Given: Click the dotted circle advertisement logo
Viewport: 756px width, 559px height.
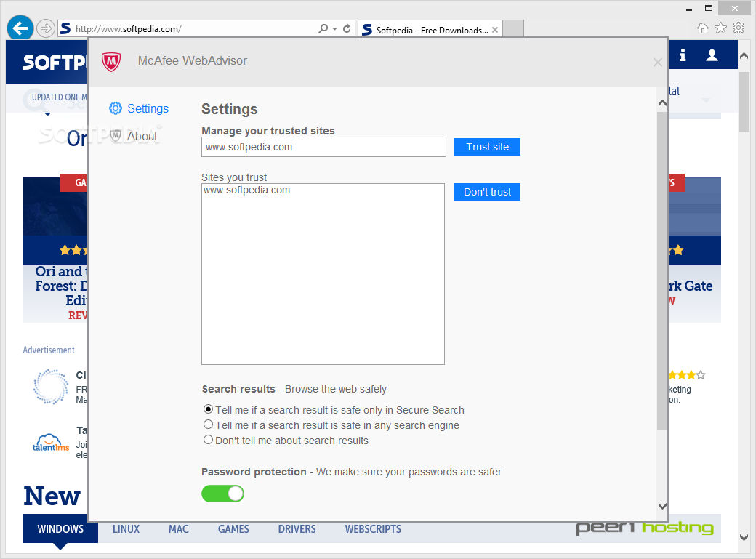Looking at the screenshot, I should coord(51,386).
